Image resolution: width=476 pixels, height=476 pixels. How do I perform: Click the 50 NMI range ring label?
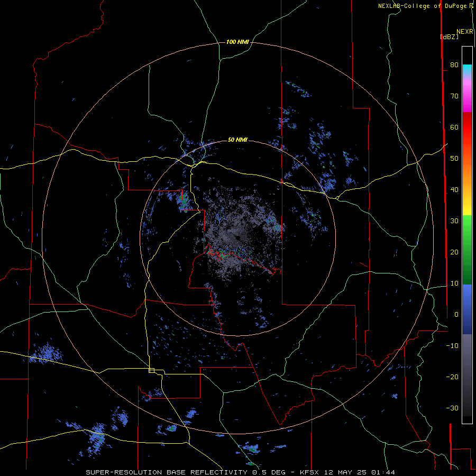click(x=237, y=140)
